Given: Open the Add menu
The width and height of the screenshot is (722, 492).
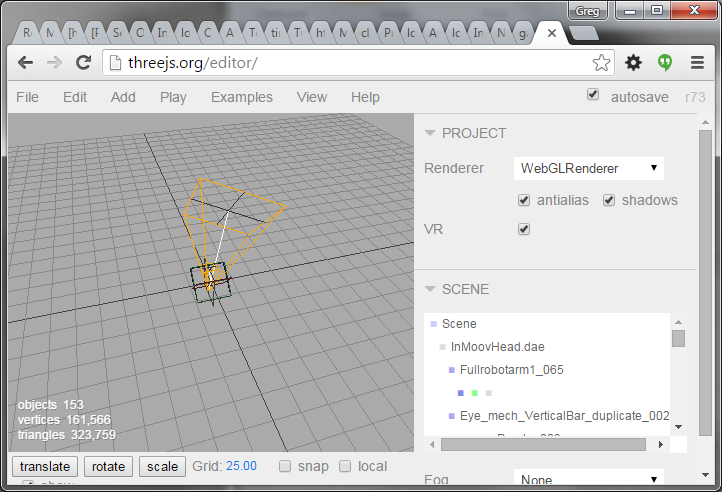Looking at the screenshot, I should pyautogui.click(x=123, y=97).
